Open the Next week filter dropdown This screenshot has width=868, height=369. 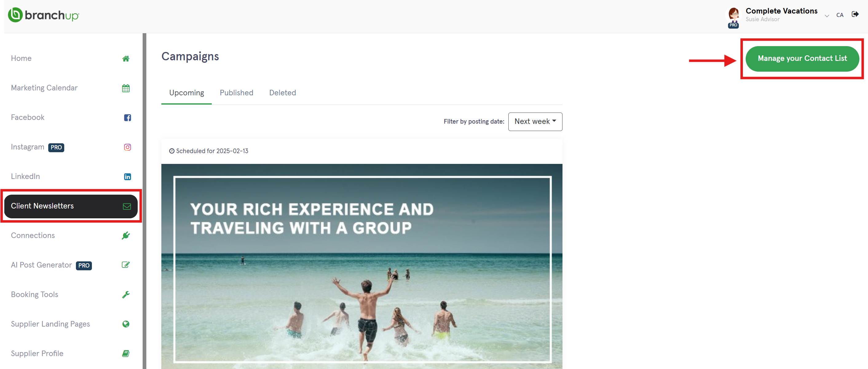point(535,122)
